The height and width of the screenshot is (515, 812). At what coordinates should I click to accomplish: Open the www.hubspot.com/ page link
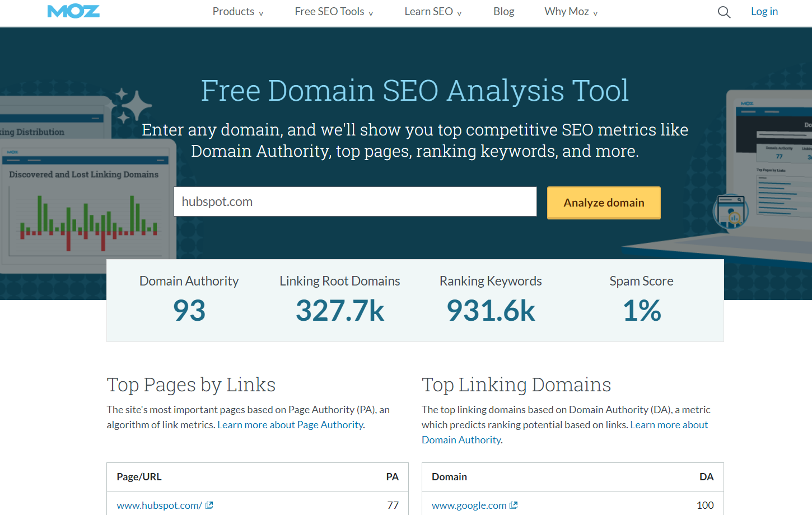[x=159, y=505]
